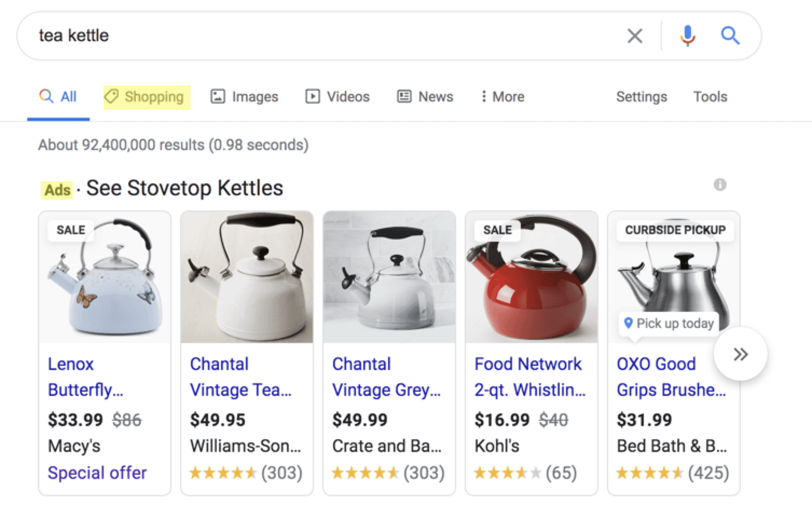
Task: Click the microphone icon for voice search
Action: [x=687, y=36]
